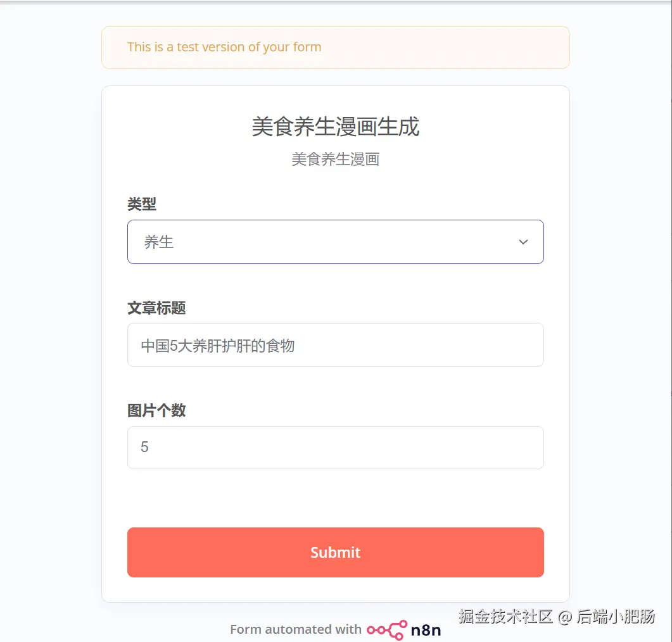Click the n8n logo icon

click(x=387, y=629)
